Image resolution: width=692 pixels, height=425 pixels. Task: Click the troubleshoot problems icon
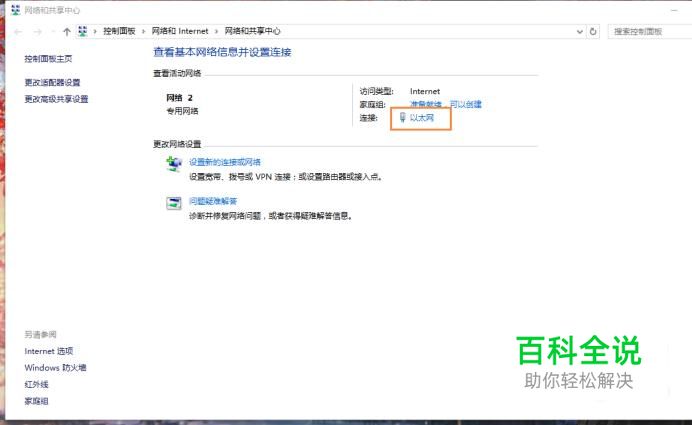174,203
